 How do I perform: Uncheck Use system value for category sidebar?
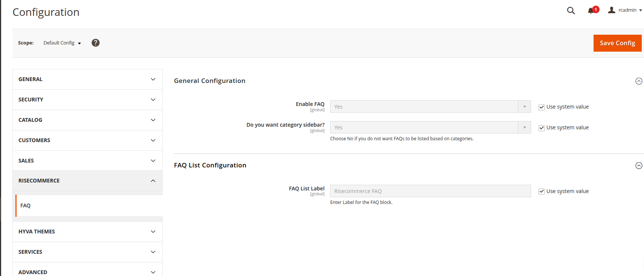[542, 128]
